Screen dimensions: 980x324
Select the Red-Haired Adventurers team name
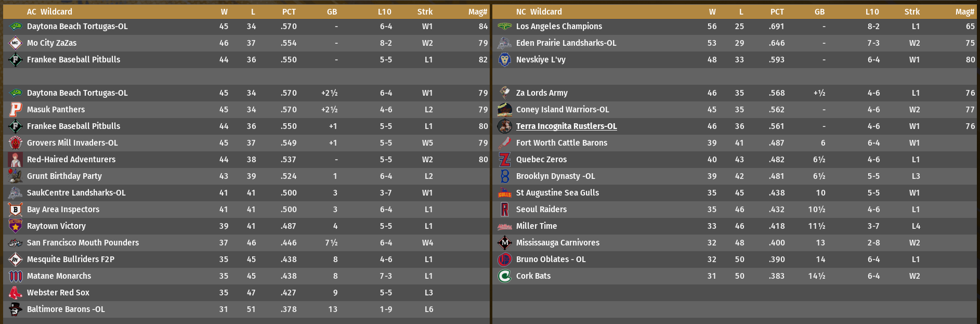point(71,160)
